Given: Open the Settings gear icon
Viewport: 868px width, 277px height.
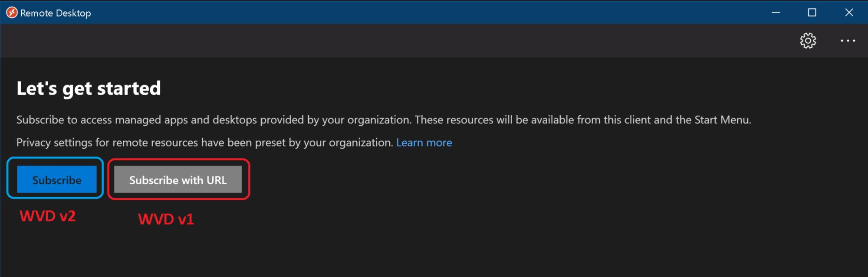Looking at the screenshot, I should click(x=808, y=41).
